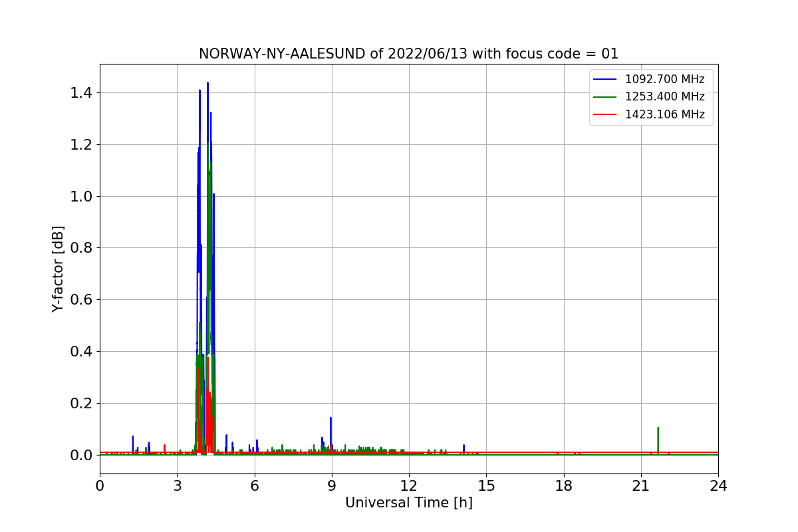Click the x-axis tick label 18
Screen dimensions: 798x532
563,485
